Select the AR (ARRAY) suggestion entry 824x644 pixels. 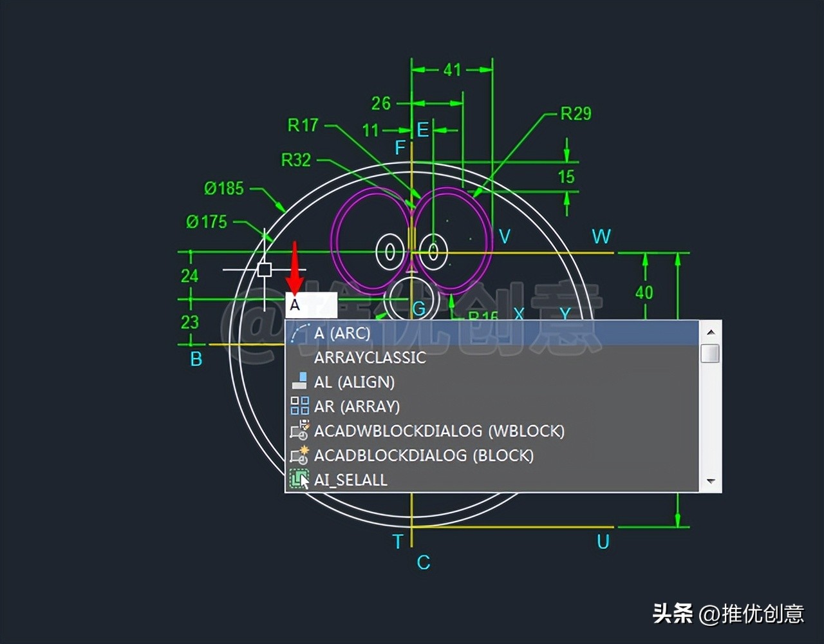(357, 406)
